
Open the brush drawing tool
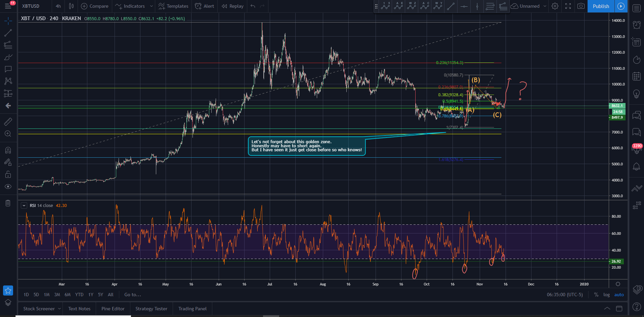pos(8,57)
